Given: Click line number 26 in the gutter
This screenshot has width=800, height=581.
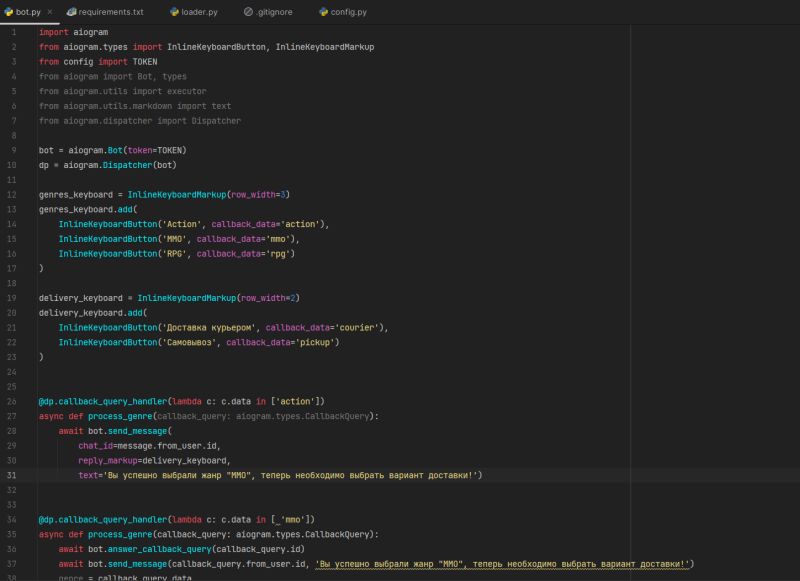Looking at the screenshot, I should (11, 401).
